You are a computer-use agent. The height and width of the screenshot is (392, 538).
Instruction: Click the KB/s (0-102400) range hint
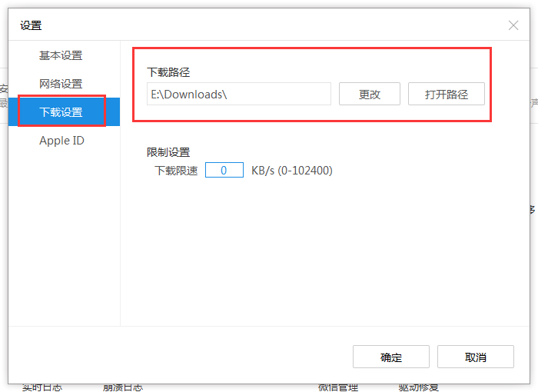(x=292, y=170)
